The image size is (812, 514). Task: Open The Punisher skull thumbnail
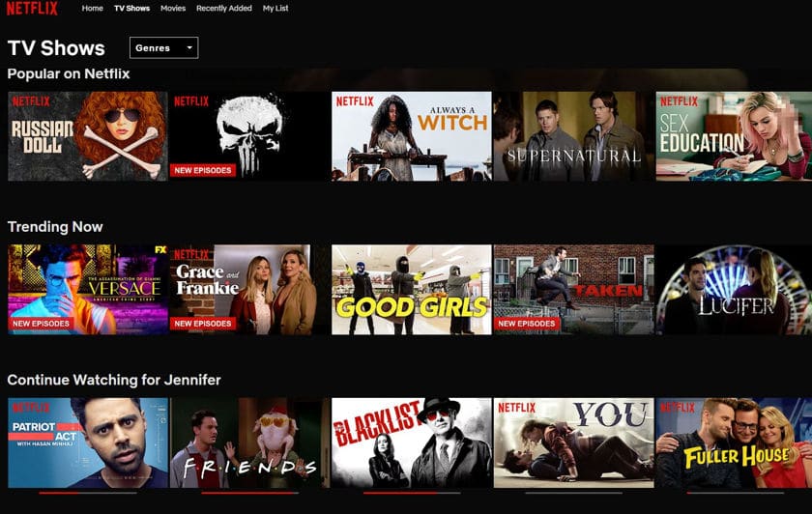[249, 136]
